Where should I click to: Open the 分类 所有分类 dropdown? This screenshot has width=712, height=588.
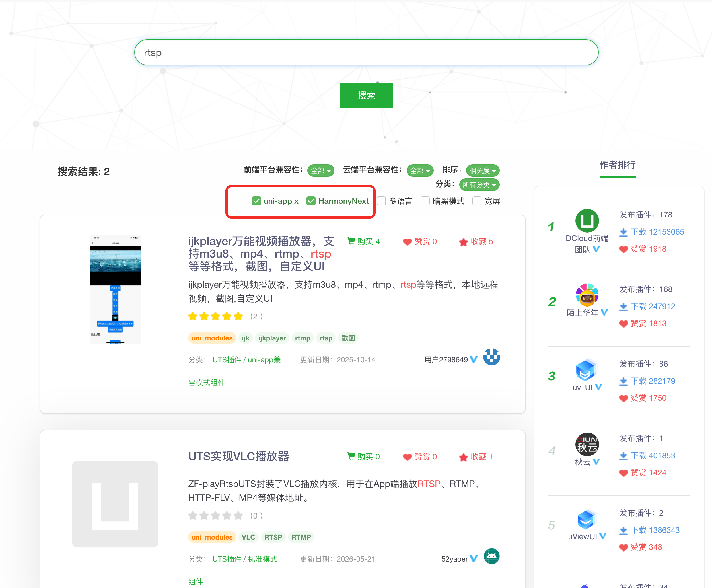[479, 185]
